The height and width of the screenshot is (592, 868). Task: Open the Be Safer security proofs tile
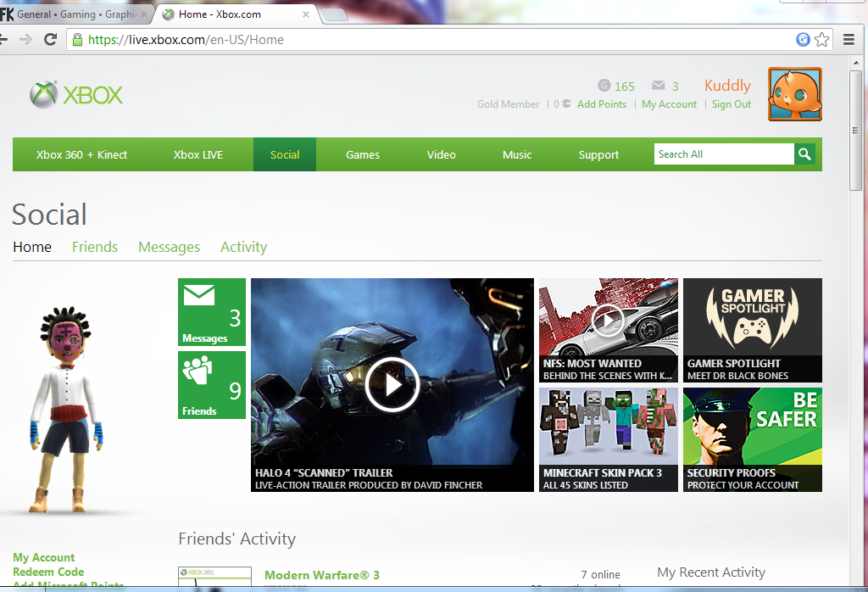753,439
